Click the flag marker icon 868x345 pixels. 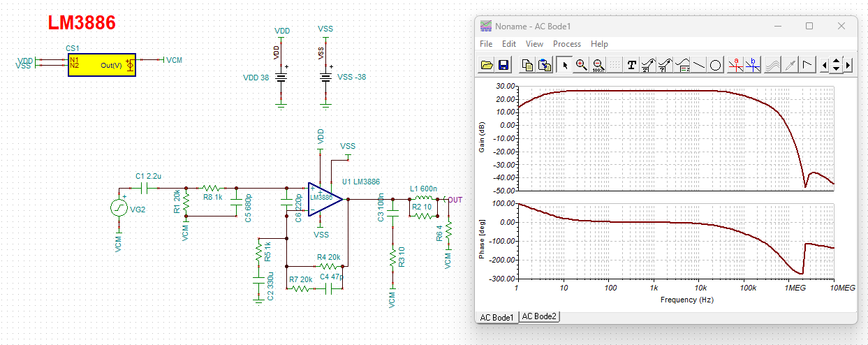click(x=807, y=65)
